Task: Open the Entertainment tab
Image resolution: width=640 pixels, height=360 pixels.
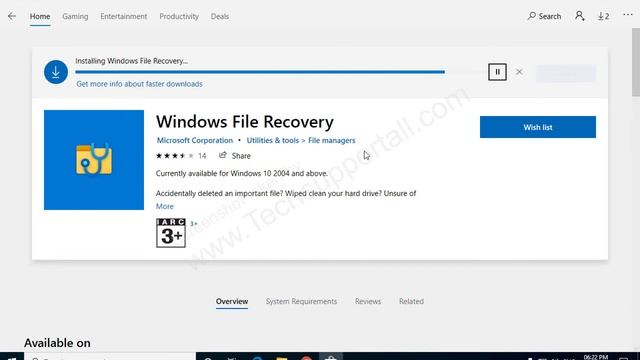Action: pyautogui.click(x=124, y=16)
